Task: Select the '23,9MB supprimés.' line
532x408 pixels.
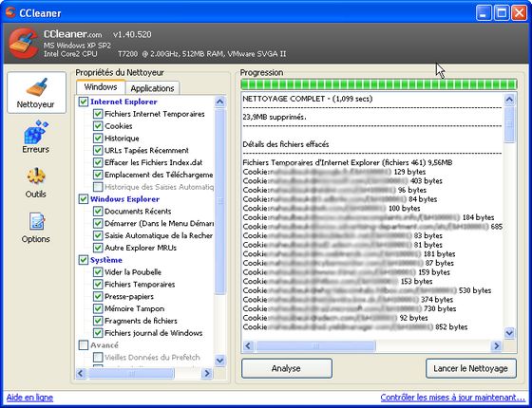Action: coord(275,117)
